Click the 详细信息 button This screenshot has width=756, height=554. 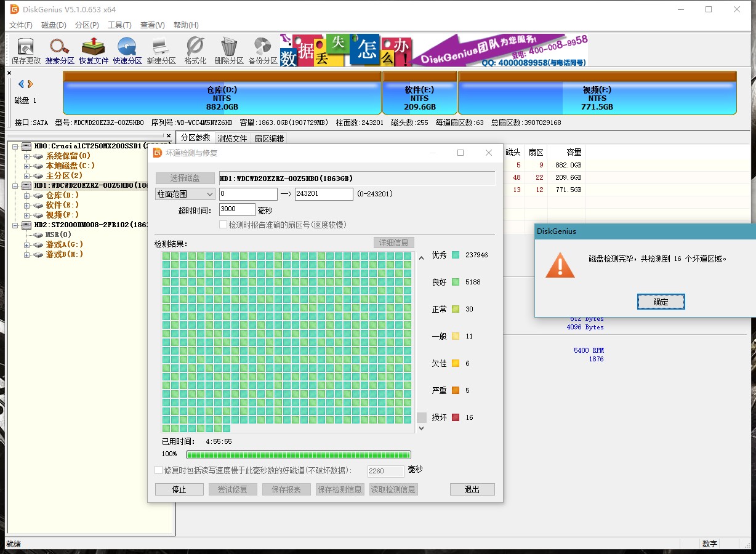click(x=394, y=243)
